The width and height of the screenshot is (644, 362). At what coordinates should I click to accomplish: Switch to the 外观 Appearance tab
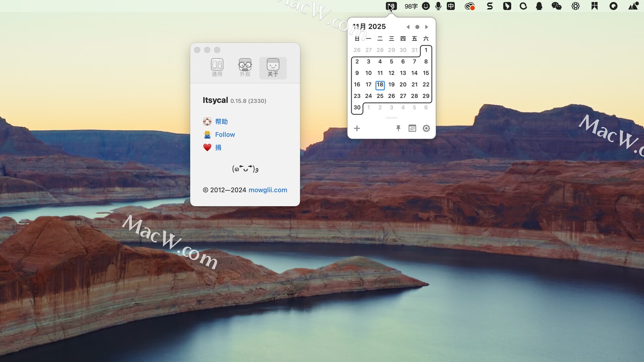[x=245, y=67]
